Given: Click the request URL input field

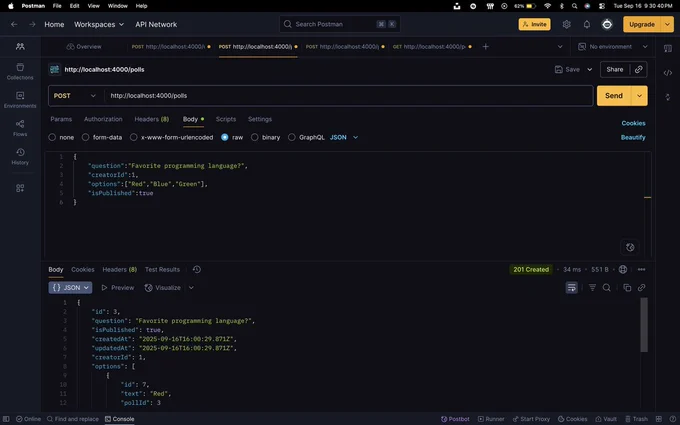Looking at the screenshot, I should click(349, 96).
